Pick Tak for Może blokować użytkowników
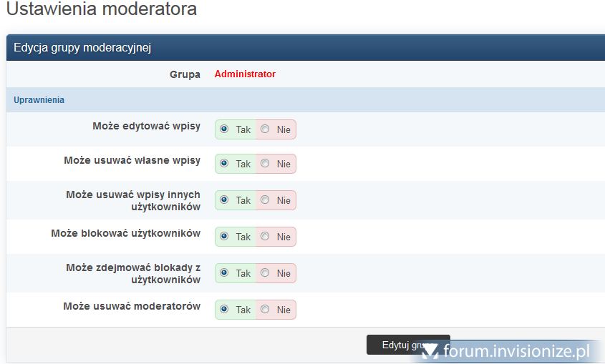Viewport: 605px width, 364px height. [x=224, y=237]
